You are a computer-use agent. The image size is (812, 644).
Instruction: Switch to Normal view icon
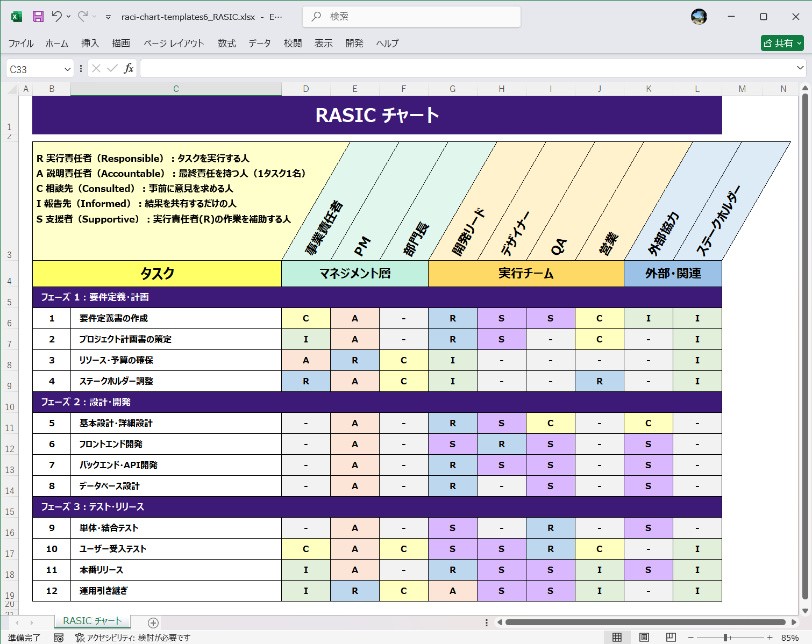coord(617,637)
